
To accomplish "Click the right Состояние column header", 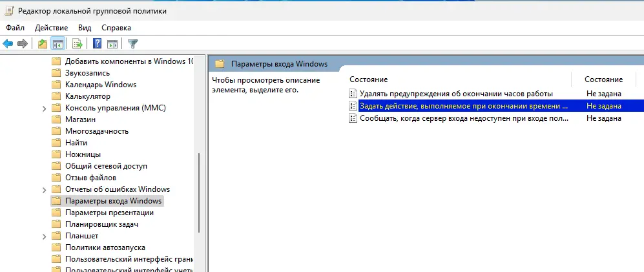I will pos(604,79).
